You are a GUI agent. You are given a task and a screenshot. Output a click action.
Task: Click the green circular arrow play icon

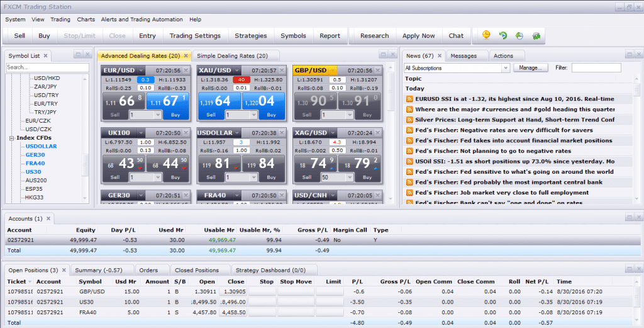502,36
